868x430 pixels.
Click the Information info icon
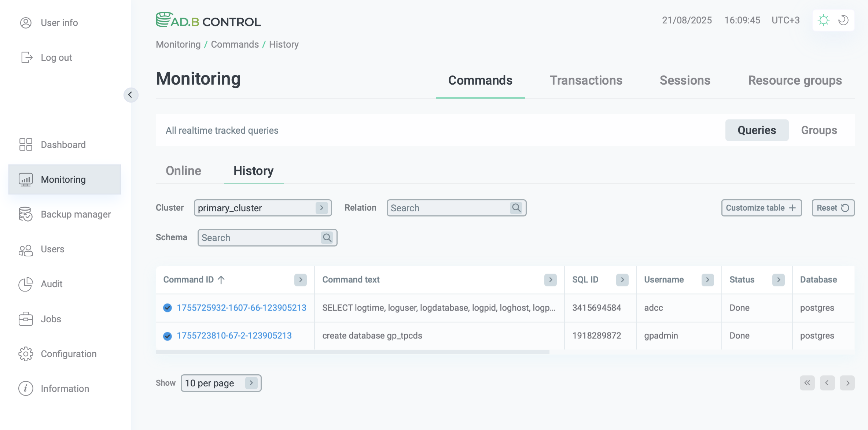(25, 388)
